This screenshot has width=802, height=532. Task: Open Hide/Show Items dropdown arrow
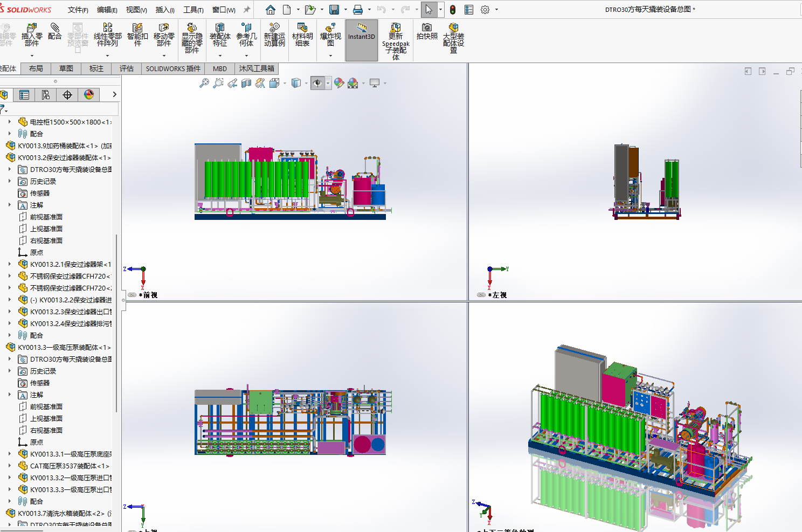328,83
